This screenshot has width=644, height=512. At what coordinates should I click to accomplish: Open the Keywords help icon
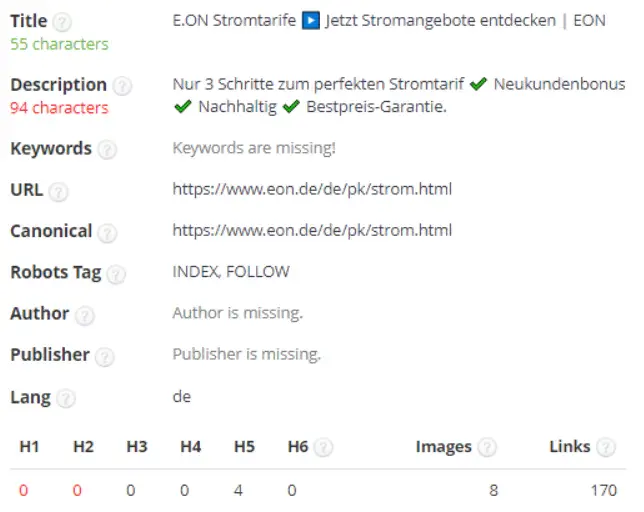pyautogui.click(x=107, y=150)
